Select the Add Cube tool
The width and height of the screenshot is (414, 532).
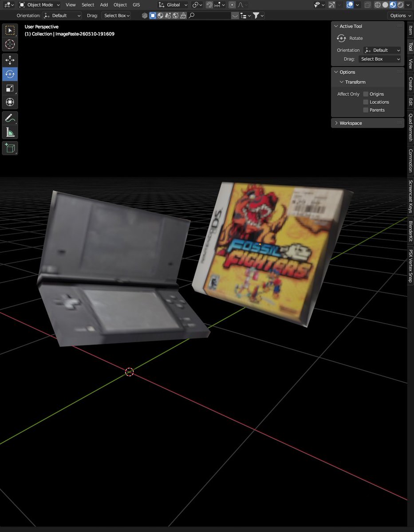10,148
